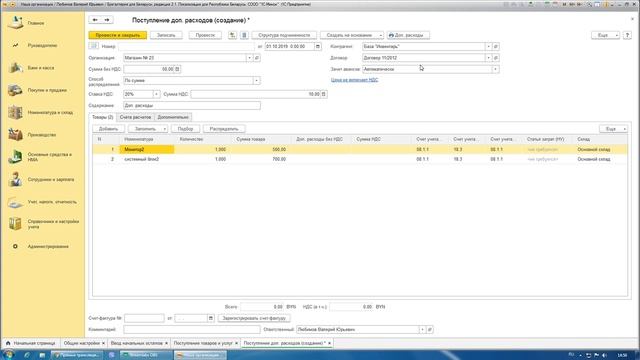Viewport: 640px width, 360px height.
Task: Expand the Ответственный dropdown
Action: [422, 329]
